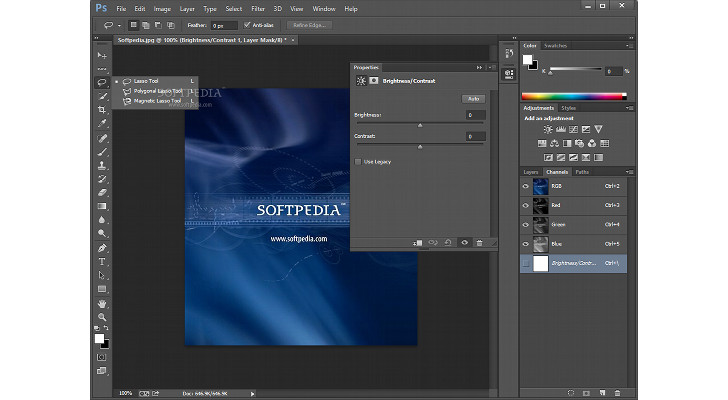The image size is (728, 400).
Task: Choose Polygonal Lasso Tool from flyout
Action: coord(156,91)
